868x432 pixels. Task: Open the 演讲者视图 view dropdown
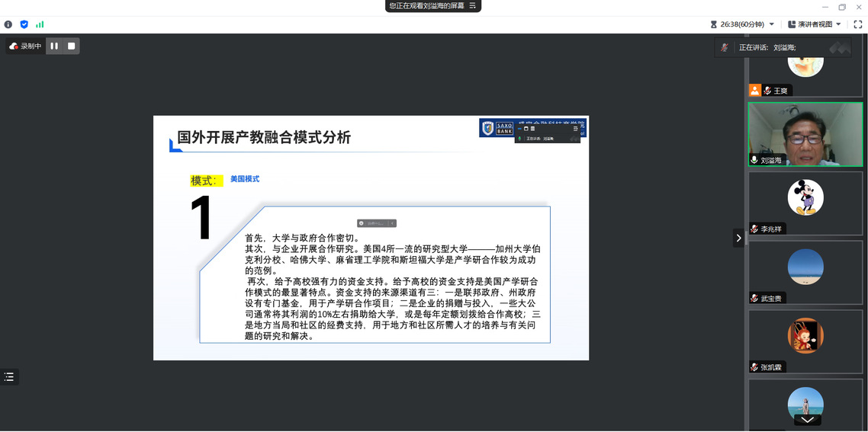point(838,24)
